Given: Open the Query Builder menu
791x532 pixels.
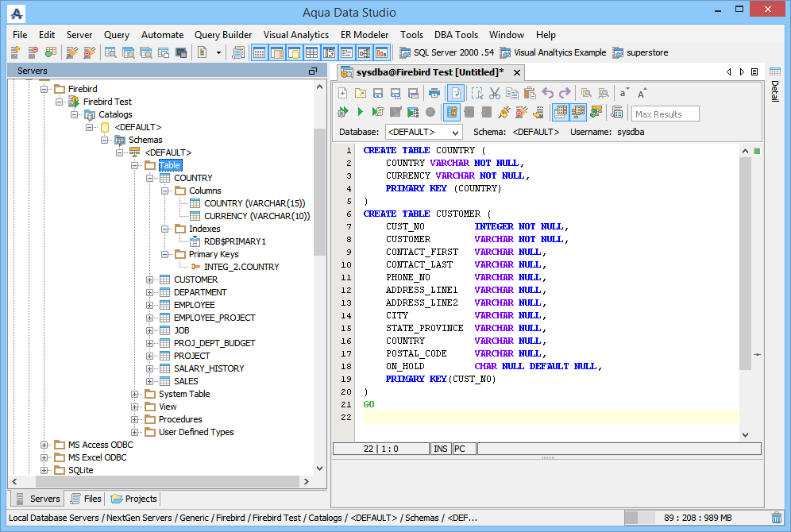Looking at the screenshot, I should tap(223, 35).
